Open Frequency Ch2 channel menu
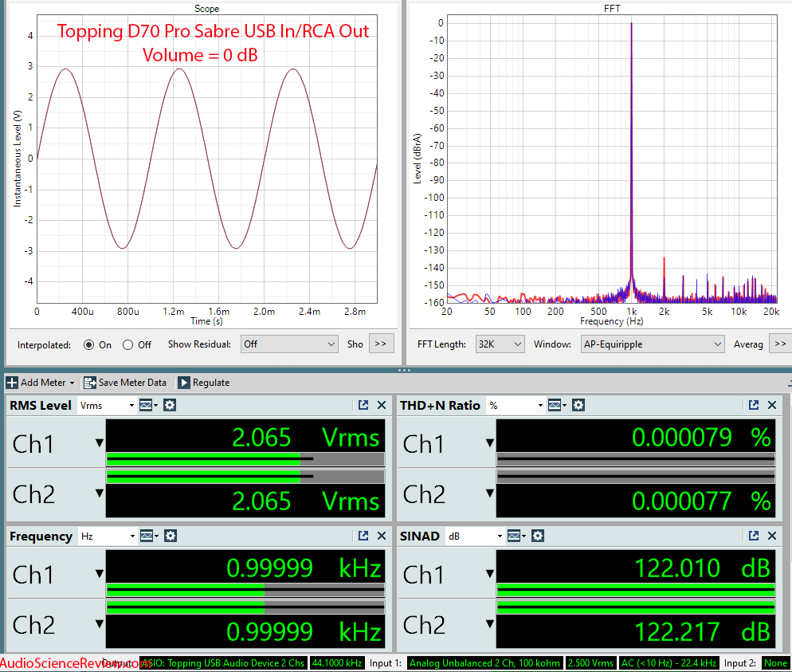The image size is (792, 672). (100, 623)
